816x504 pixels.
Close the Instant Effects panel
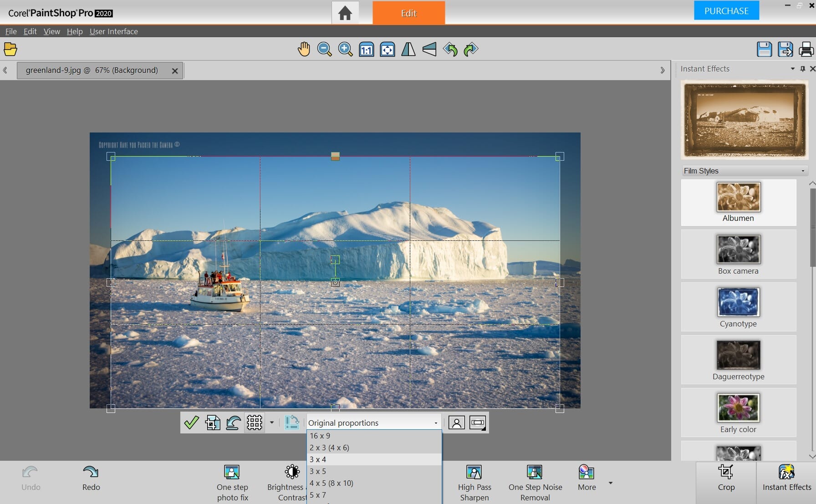(812, 69)
